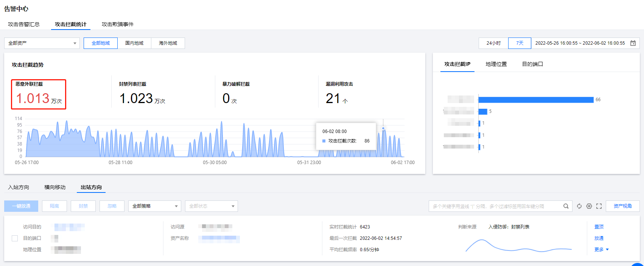Viewport: 644px width, 266px height.
Task: Select the 海外地域 region filter
Action: pyautogui.click(x=168, y=43)
